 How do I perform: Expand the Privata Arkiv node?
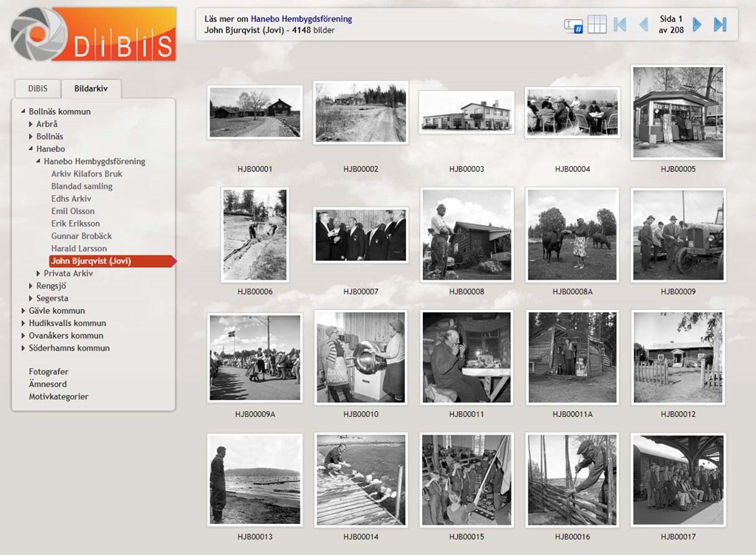coord(38,273)
